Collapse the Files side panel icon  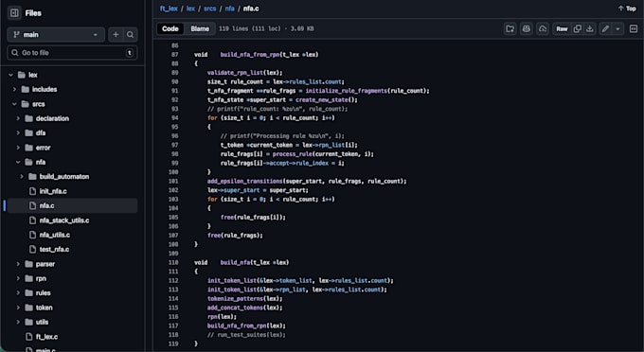pyautogui.click(x=14, y=13)
